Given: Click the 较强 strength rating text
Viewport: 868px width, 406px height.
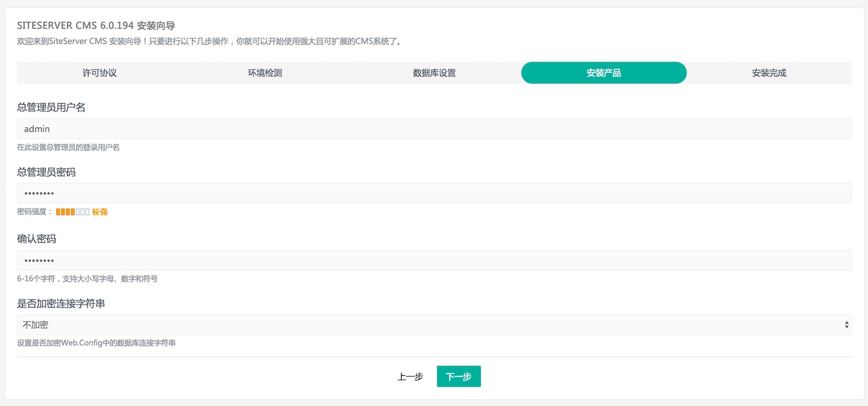Looking at the screenshot, I should pyautogui.click(x=100, y=212).
